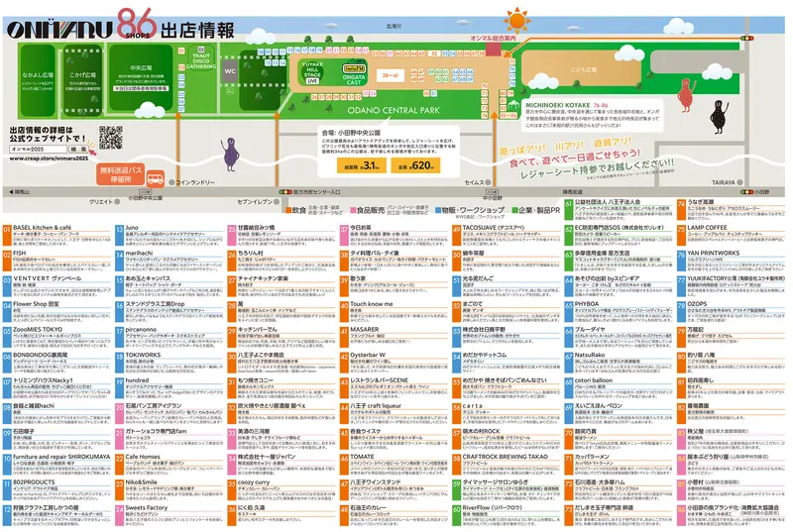Screen dimensions: 793x532
Task: Click the coozy curry entry
Action: tap(282, 491)
